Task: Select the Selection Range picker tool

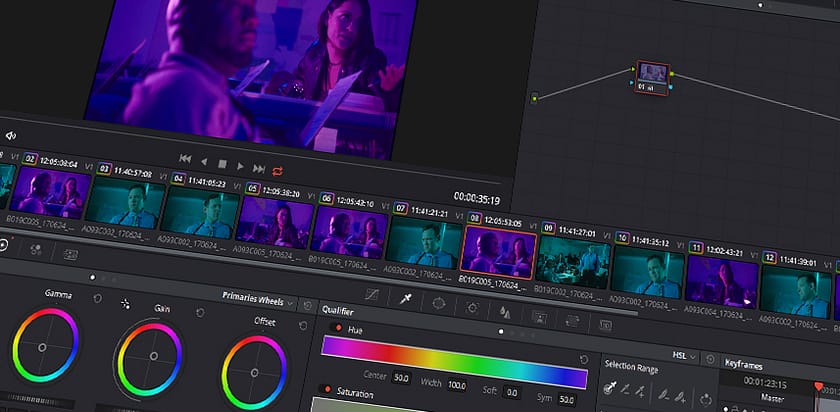Action: pos(610,387)
